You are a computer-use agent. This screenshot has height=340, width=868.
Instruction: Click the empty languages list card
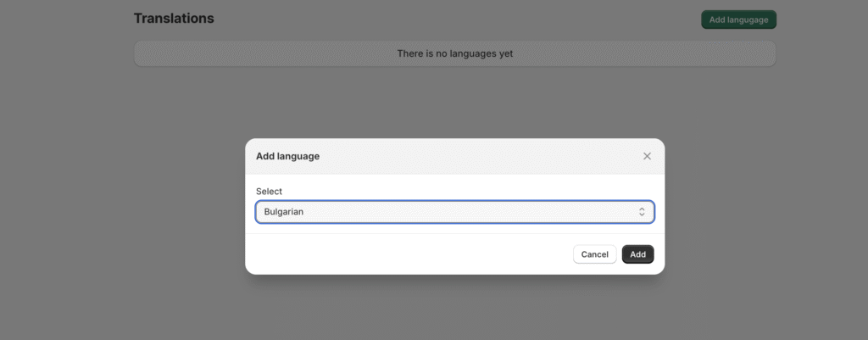pos(454,53)
